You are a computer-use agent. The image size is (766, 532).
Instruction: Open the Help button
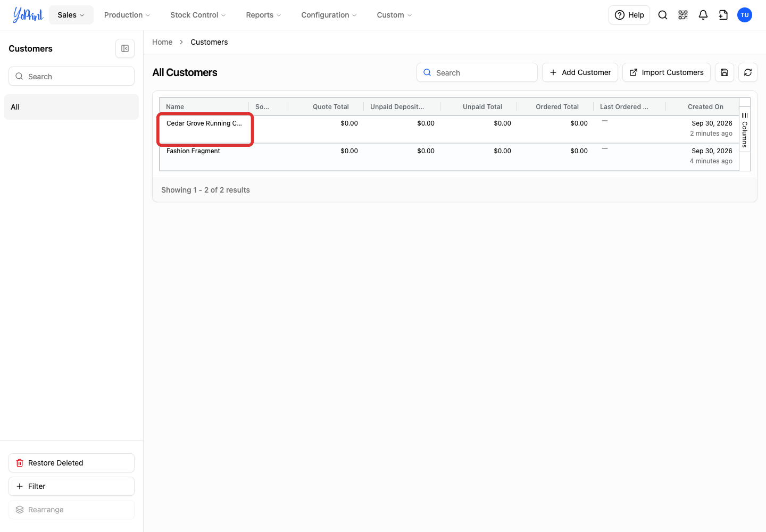click(629, 15)
